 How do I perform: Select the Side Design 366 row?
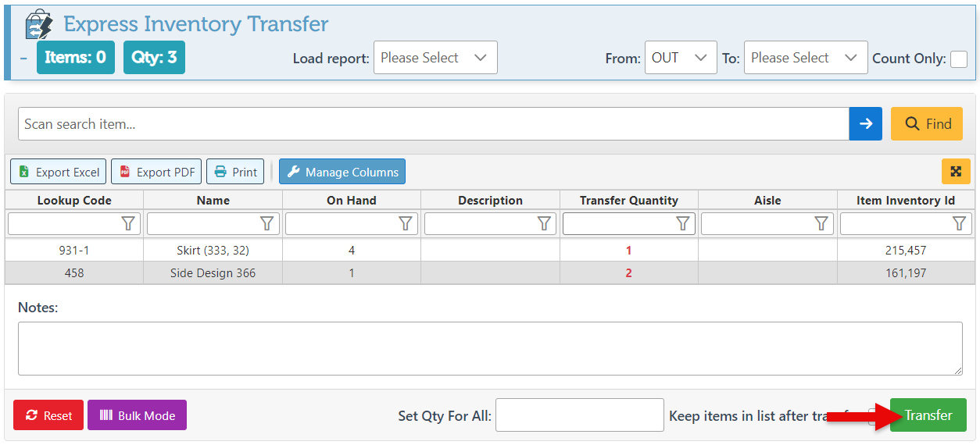click(x=213, y=273)
